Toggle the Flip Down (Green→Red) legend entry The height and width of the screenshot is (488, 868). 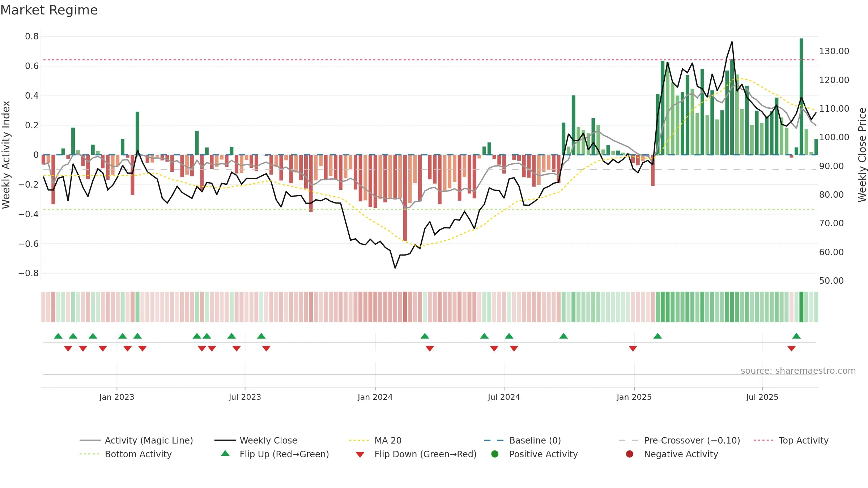tap(416, 454)
